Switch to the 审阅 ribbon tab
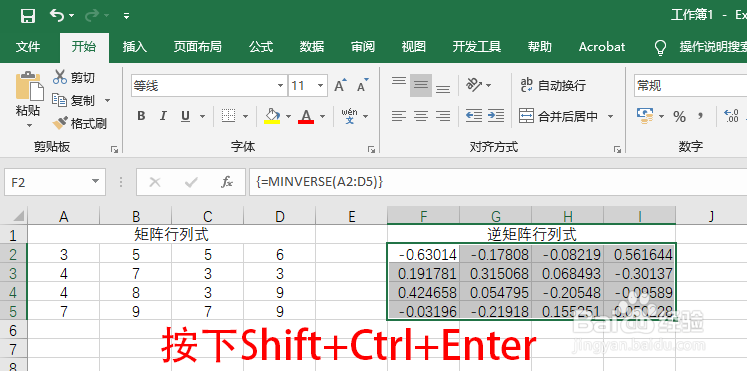The height and width of the screenshot is (371, 747). [x=363, y=46]
